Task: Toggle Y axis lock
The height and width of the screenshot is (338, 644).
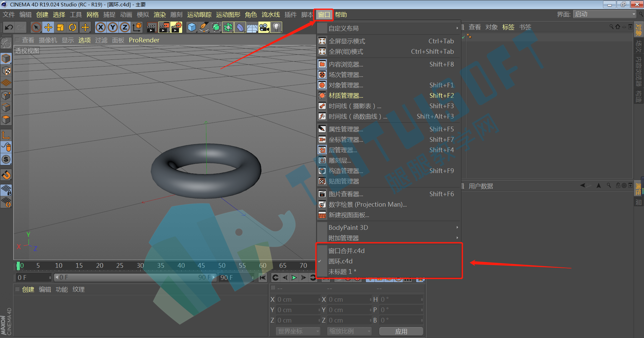Action: point(113,28)
